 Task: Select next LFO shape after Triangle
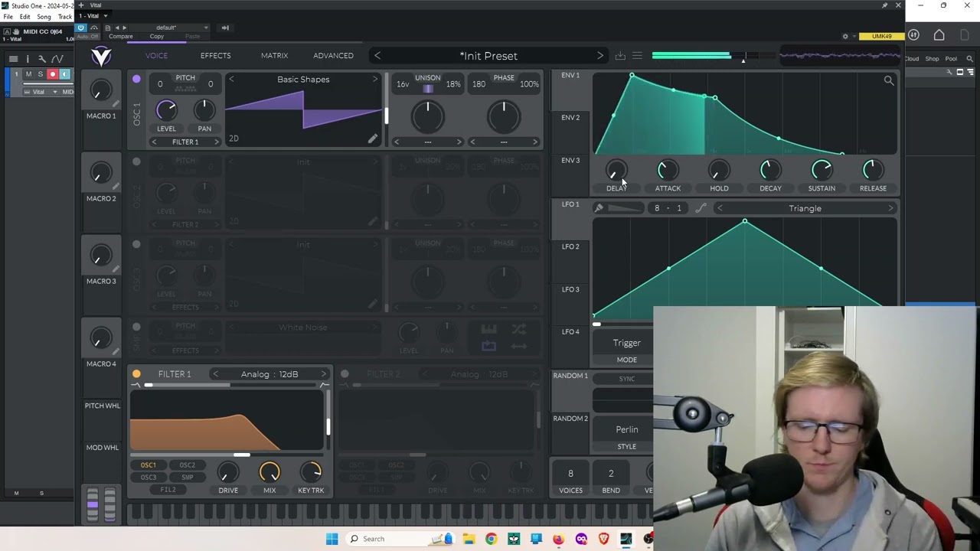pos(890,208)
